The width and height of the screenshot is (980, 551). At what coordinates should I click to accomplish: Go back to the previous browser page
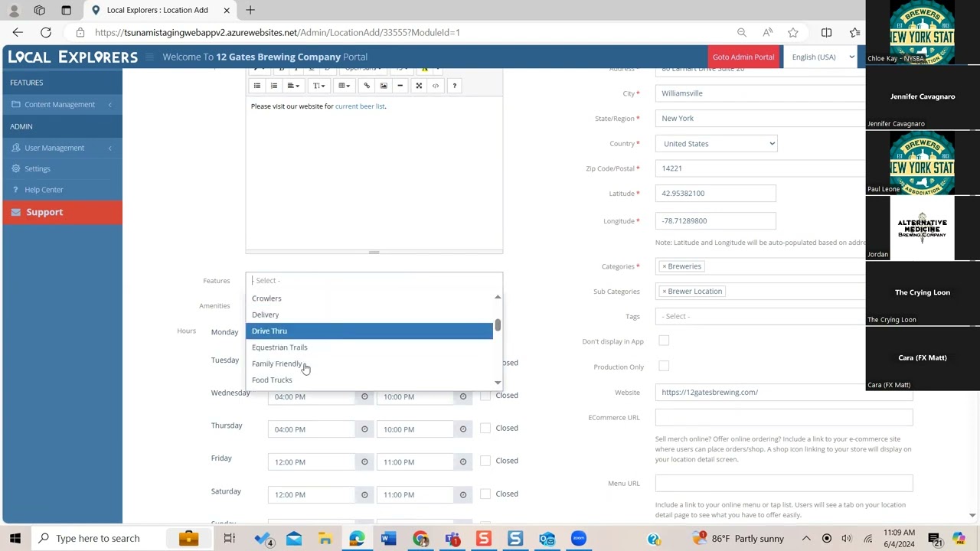(18, 32)
